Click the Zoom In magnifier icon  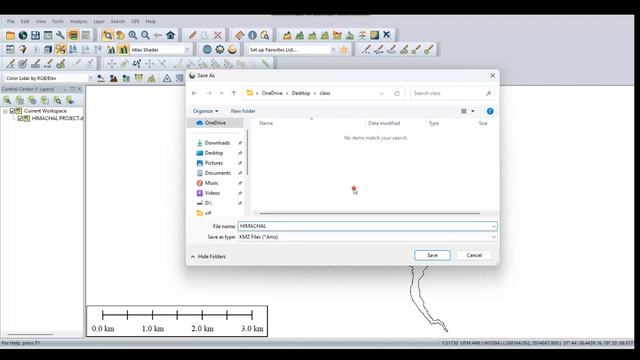(x=133, y=36)
